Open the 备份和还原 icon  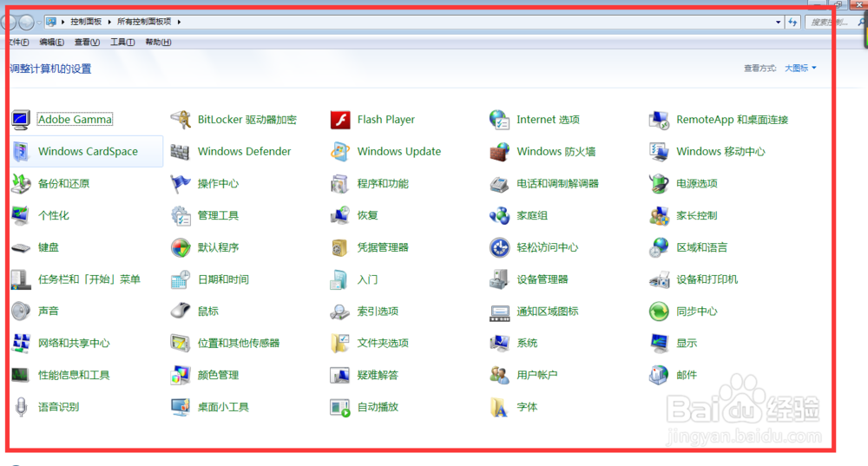21,184
